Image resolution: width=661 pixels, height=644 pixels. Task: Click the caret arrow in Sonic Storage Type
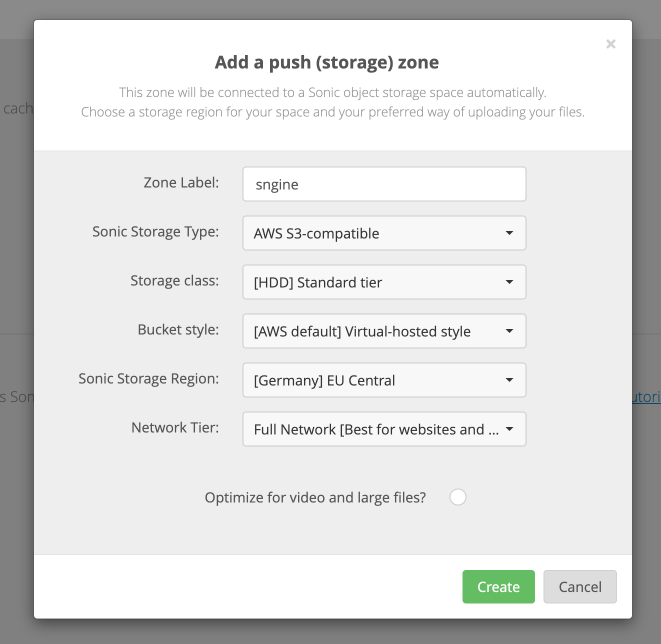tap(509, 233)
